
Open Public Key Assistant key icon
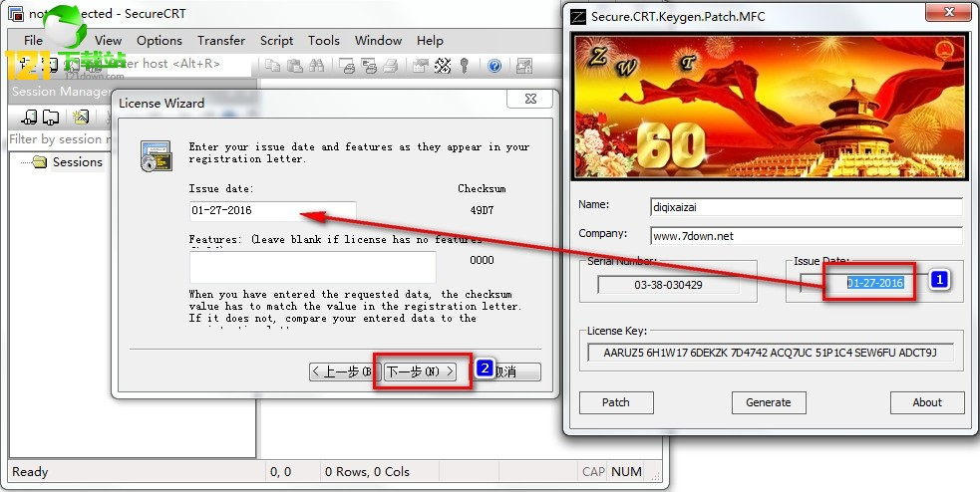click(x=465, y=65)
